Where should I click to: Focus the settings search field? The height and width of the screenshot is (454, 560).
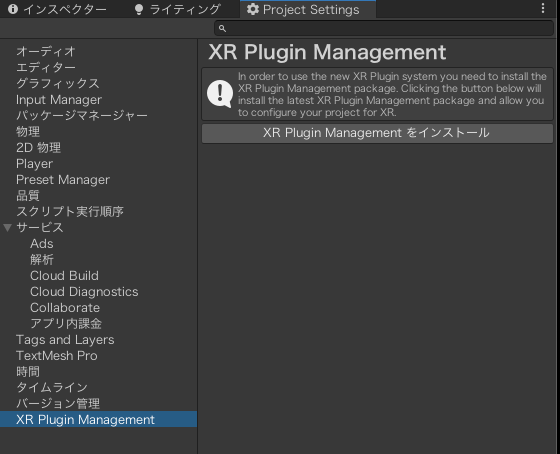[x=384, y=28]
